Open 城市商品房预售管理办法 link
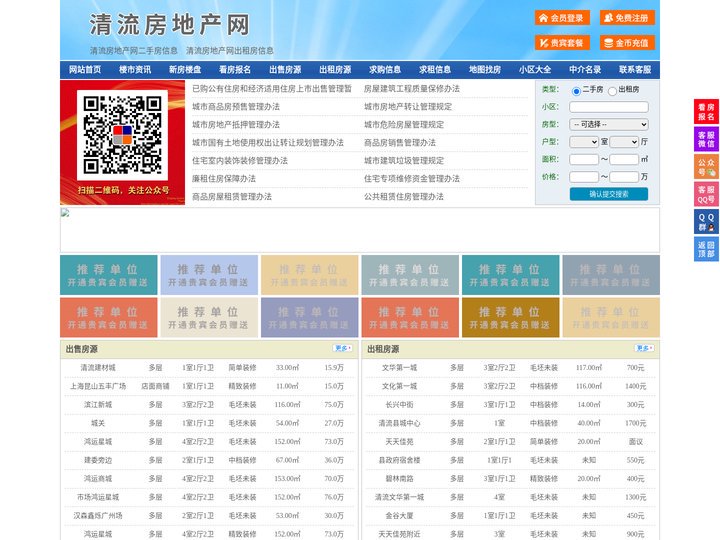 [x=236, y=107]
